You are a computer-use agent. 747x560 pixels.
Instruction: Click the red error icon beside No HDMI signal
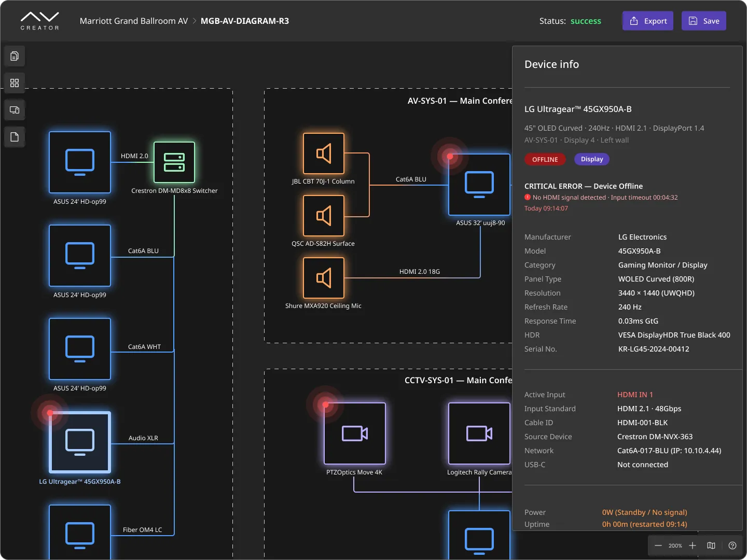528,197
